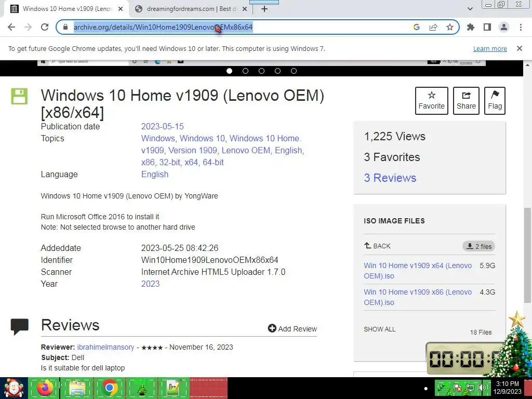
Task: Expand download options with SHOW ALL
Action: [x=380, y=329]
